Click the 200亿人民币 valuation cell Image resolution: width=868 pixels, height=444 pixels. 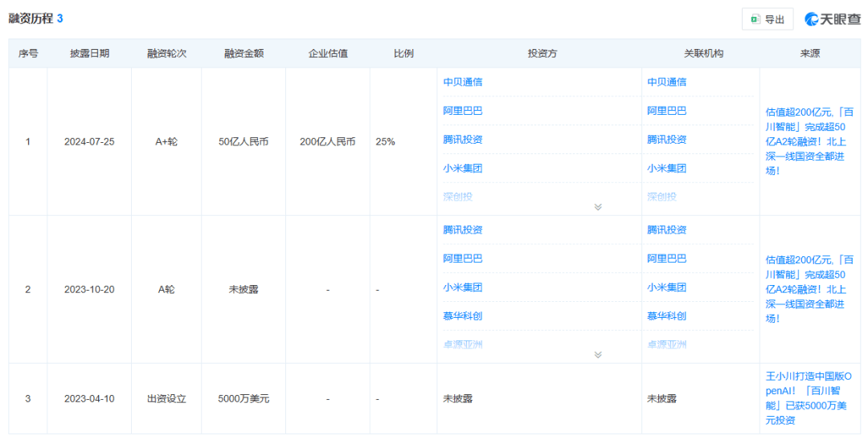(327, 141)
